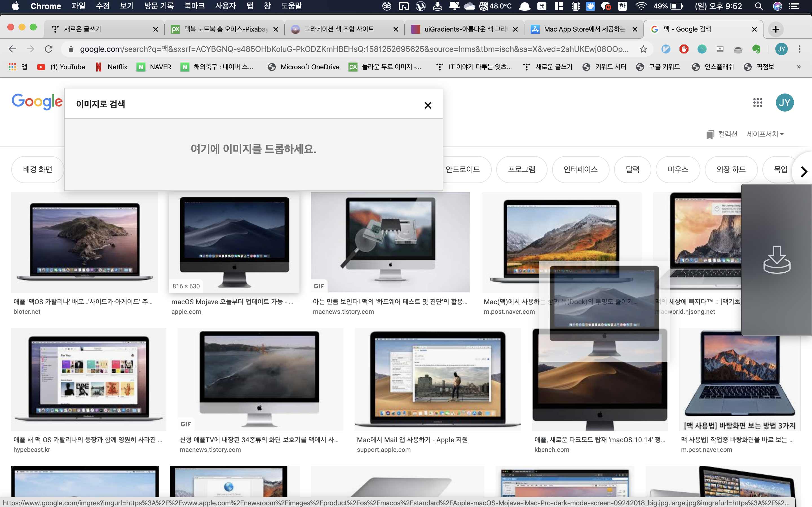Click the address bar URL field

pos(352,49)
